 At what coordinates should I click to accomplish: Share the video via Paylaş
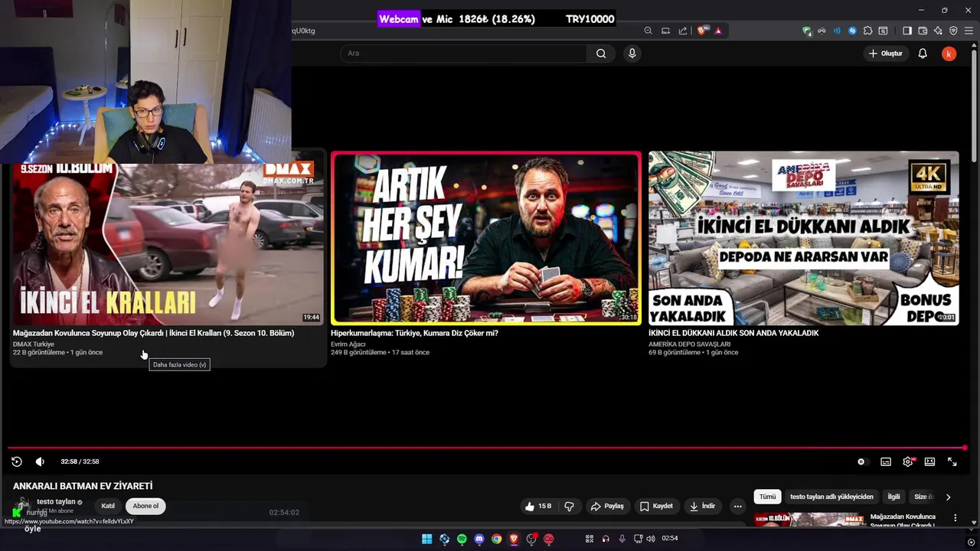pos(606,506)
